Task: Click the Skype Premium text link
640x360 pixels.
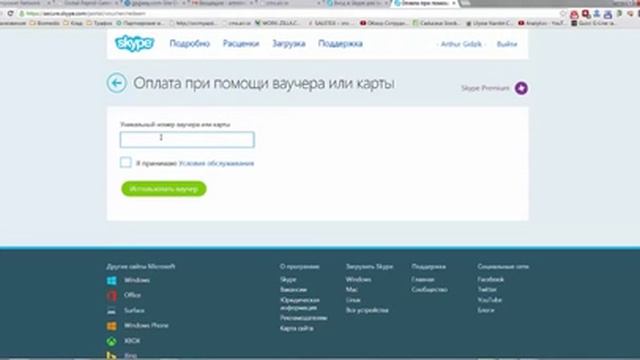Action: point(485,88)
